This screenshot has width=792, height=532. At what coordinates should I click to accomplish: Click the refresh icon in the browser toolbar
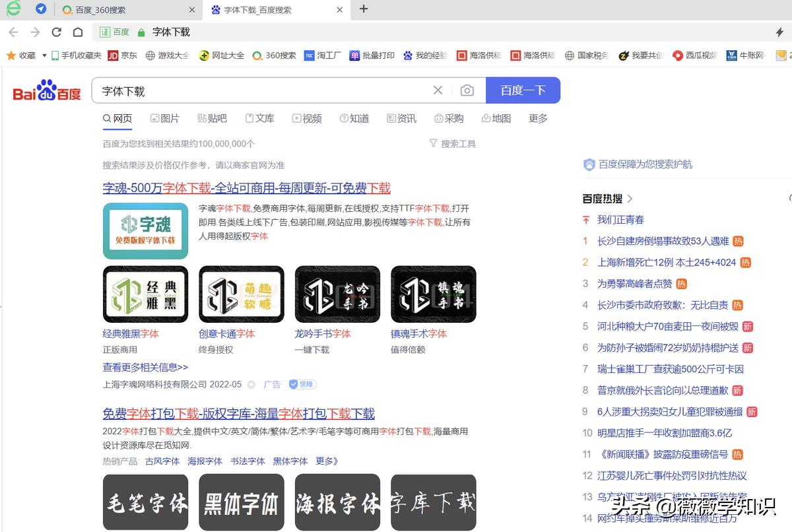coord(56,31)
